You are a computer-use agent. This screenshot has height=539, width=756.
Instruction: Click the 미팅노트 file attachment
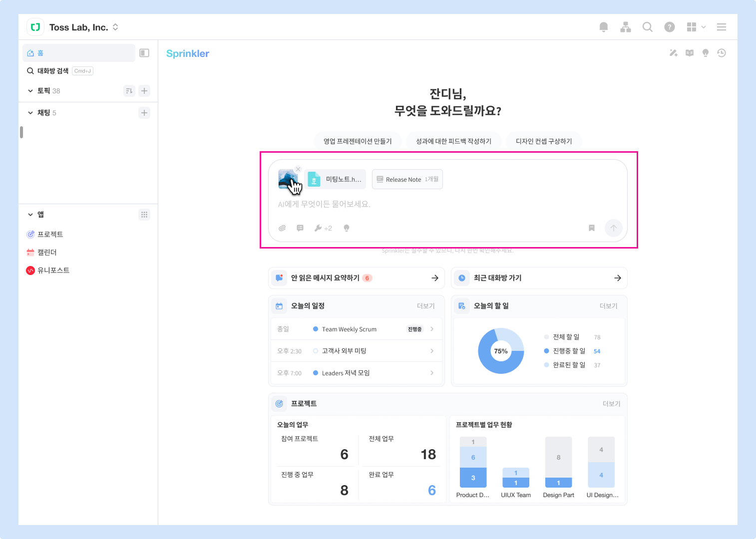(x=335, y=180)
